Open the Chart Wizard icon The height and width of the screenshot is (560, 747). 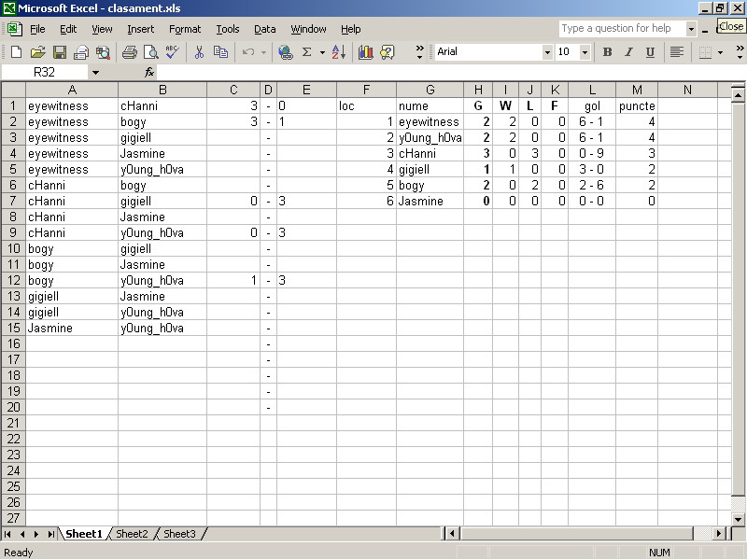pyautogui.click(x=365, y=52)
